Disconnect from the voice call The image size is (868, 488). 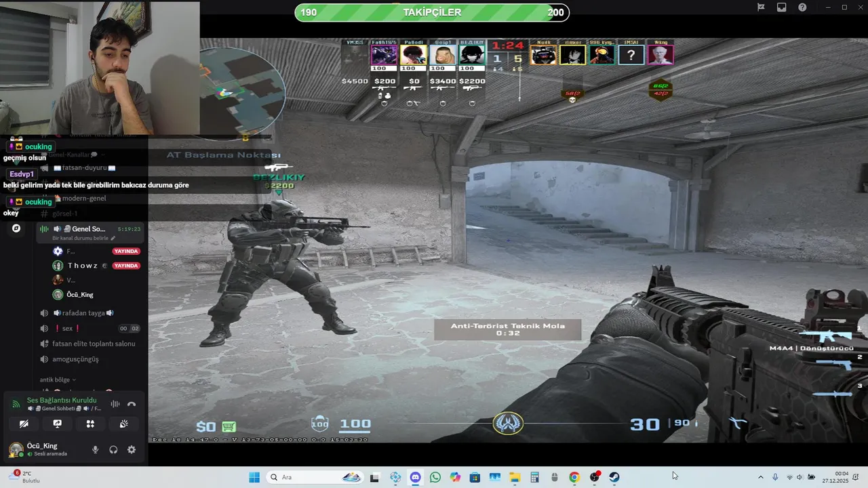click(132, 404)
